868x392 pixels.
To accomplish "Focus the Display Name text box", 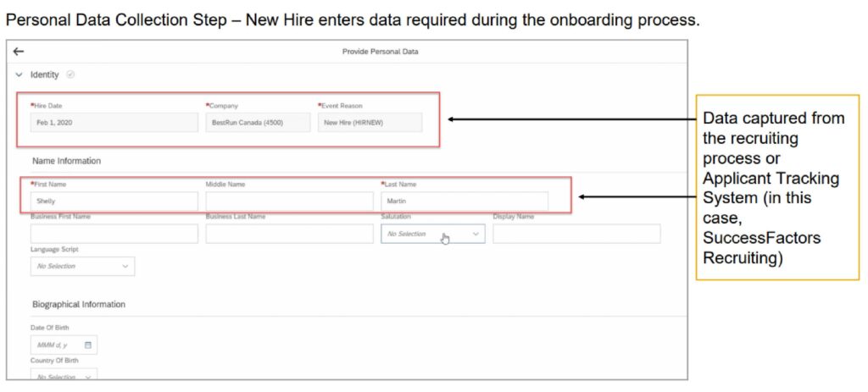I will tap(576, 234).
